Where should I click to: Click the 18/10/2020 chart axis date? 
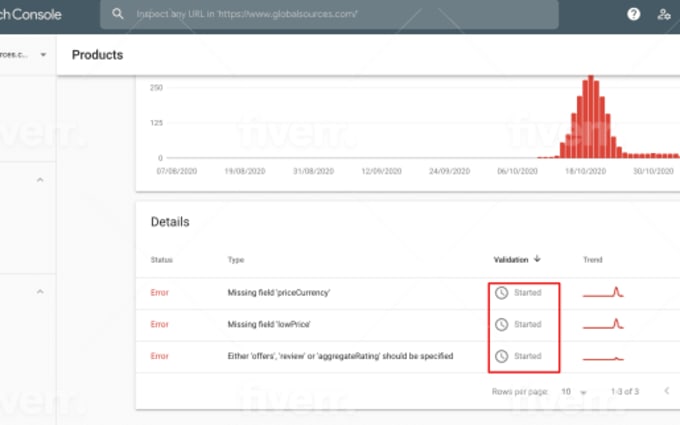[585, 171]
